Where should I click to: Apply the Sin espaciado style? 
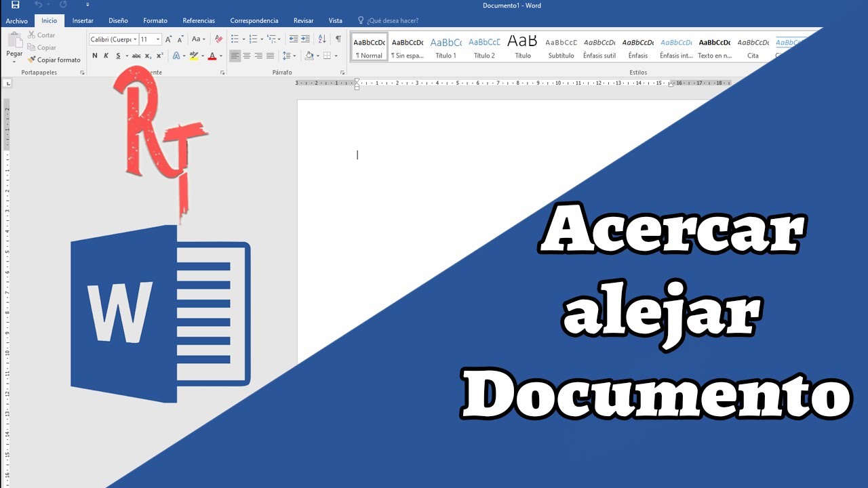pos(408,47)
